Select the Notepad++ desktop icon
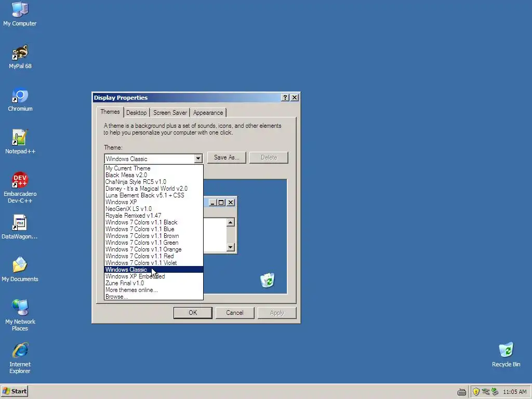Screen dimensions: 532x399 point(20,142)
